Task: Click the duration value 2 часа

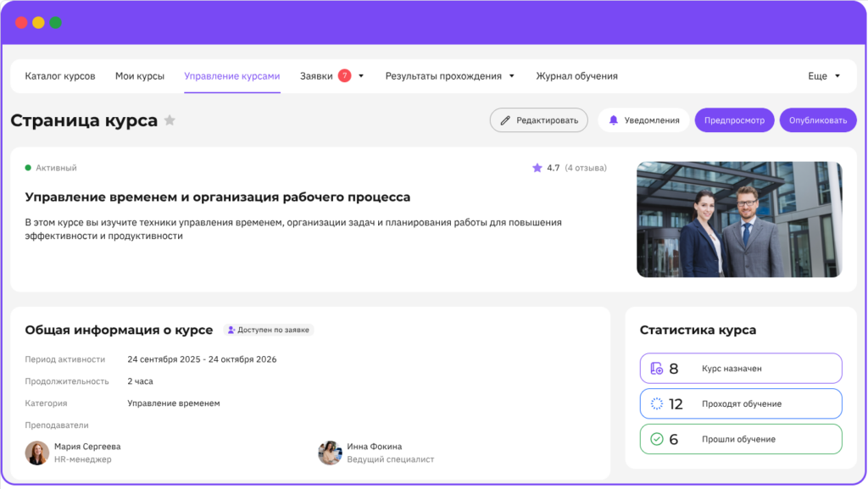Action: coord(140,381)
